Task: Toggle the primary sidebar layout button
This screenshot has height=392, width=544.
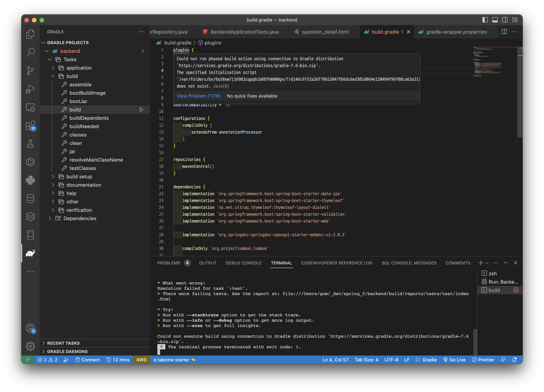Action: (485, 20)
